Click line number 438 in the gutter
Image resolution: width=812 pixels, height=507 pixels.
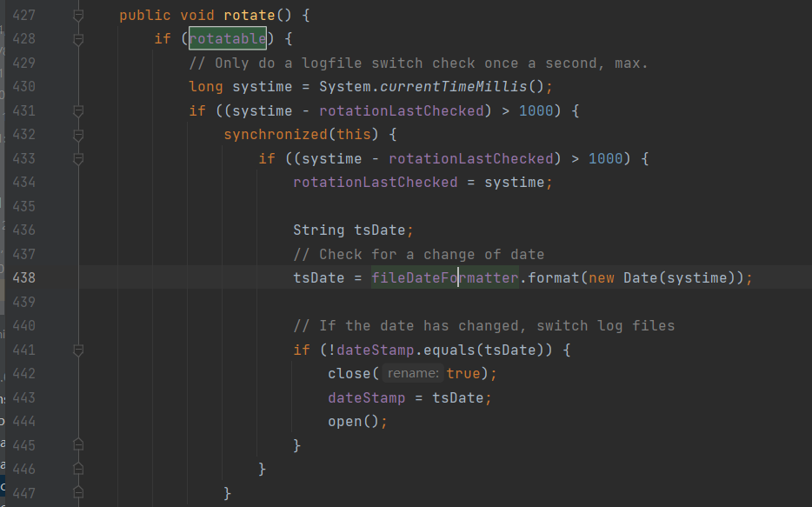(23, 278)
